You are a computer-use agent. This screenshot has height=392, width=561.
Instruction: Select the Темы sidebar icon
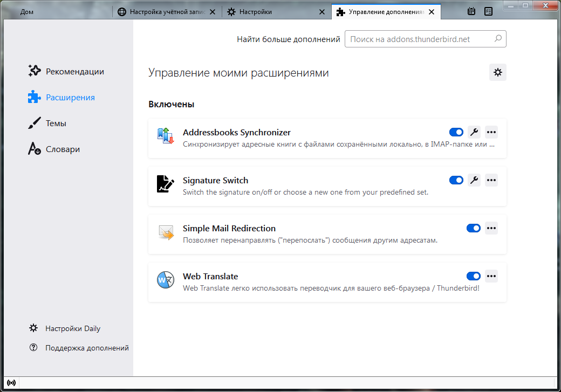33,123
